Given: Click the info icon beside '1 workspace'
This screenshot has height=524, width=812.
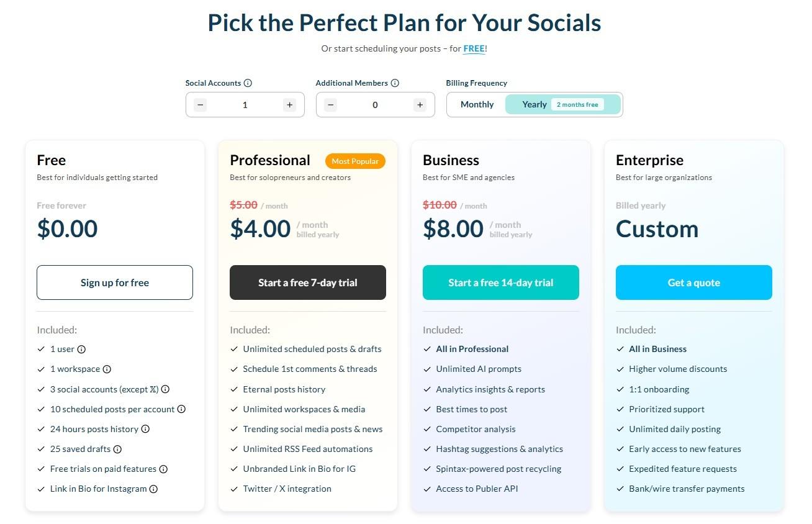Looking at the screenshot, I should [106, 369].
